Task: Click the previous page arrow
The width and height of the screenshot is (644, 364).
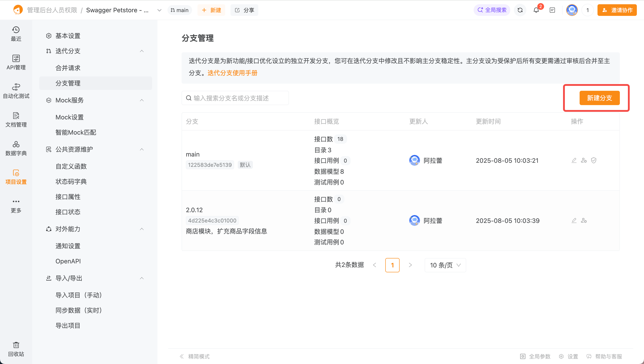Action: [x=375, y=265]
